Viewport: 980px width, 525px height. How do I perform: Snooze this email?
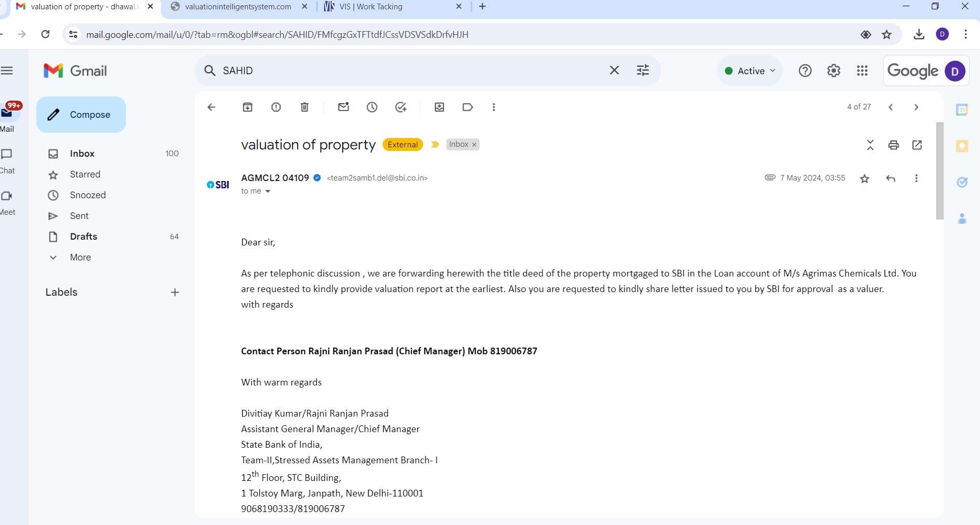(x=372, y=107)
